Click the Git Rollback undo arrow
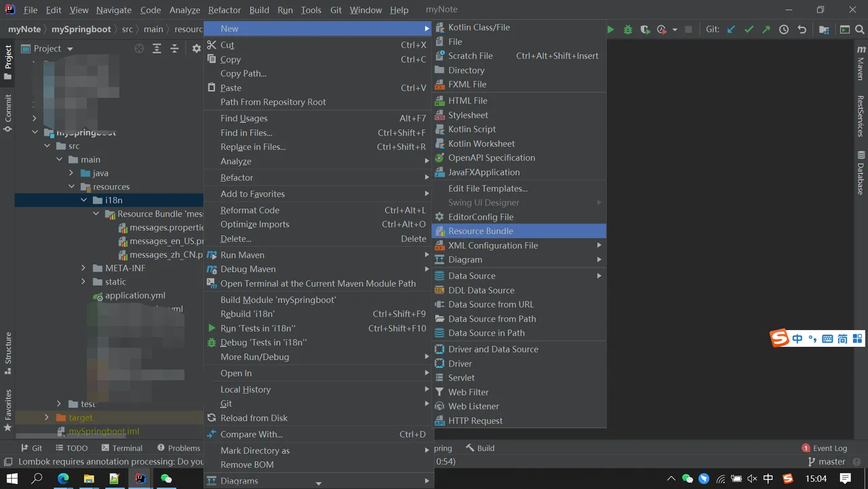The height and width of the screenshot is (489, 868). coord(802,29)
